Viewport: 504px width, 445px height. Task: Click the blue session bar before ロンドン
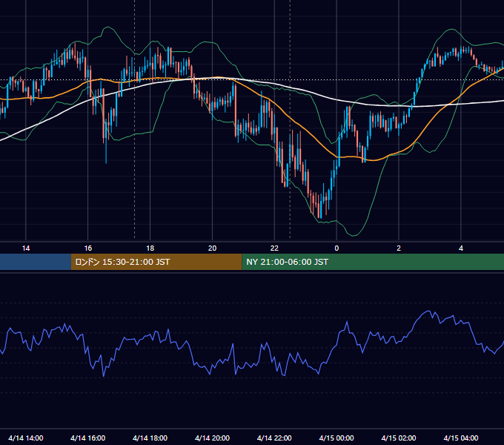[x=36, y=262]
